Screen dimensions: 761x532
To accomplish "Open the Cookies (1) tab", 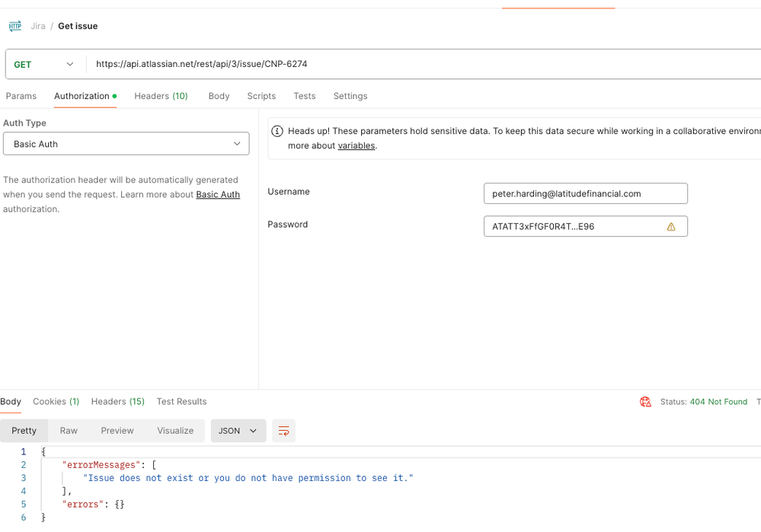I will pos(56,402).
